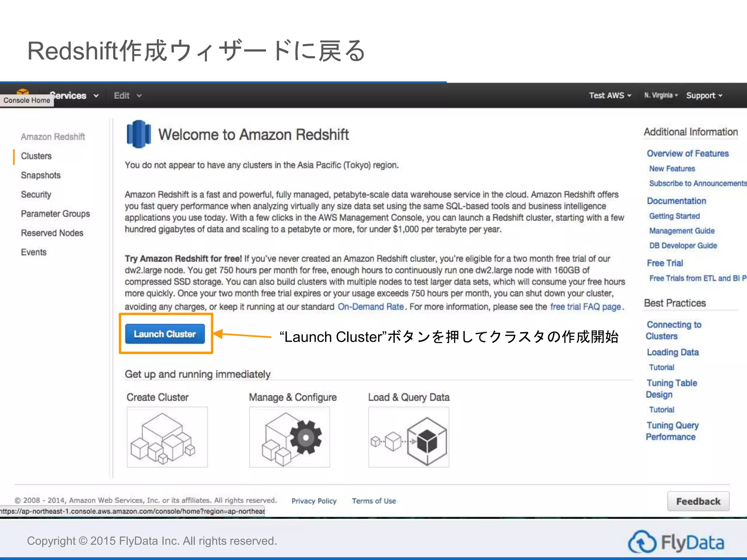Click the Manage & Configure caption text
Viewport: 747px width, 560px height.
pos(293,397)
